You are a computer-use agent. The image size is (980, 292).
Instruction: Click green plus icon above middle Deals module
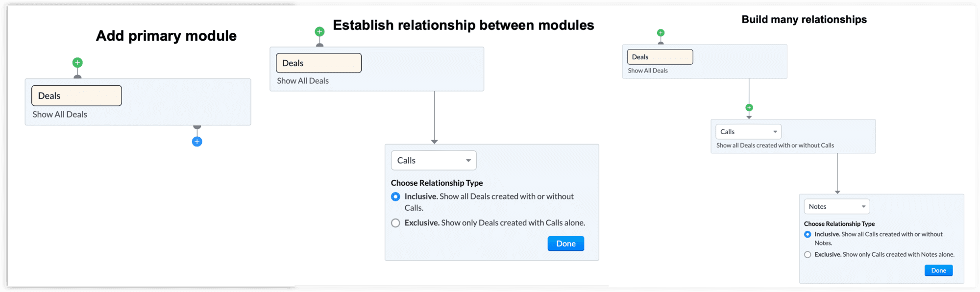click(x=319, y=32)
